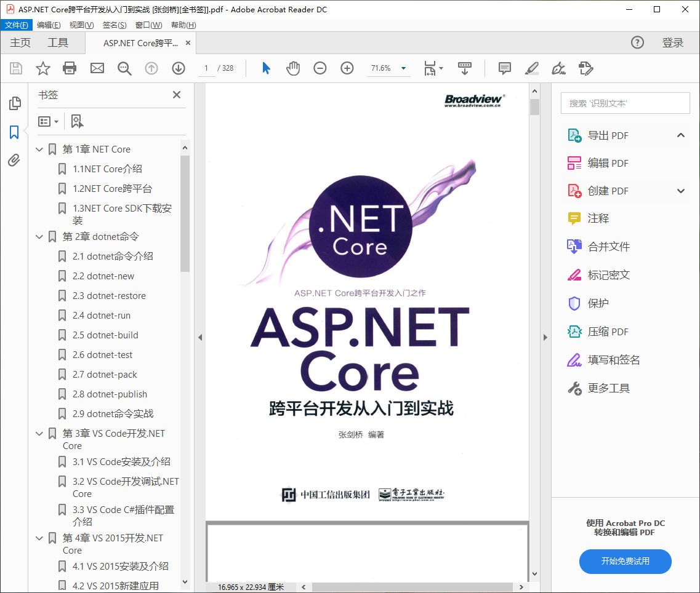Collapse right tools pane arrow handle
700x593 pixels.
[545, 337]
